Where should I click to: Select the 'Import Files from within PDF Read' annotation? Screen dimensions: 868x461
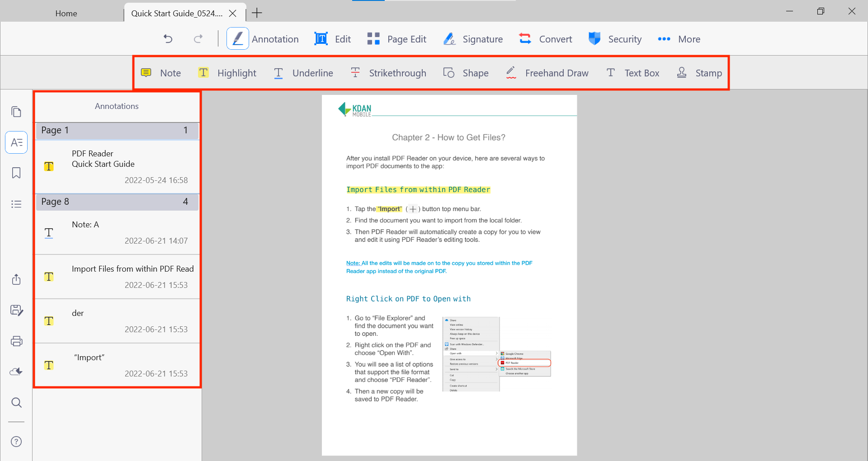coord(117,277)
